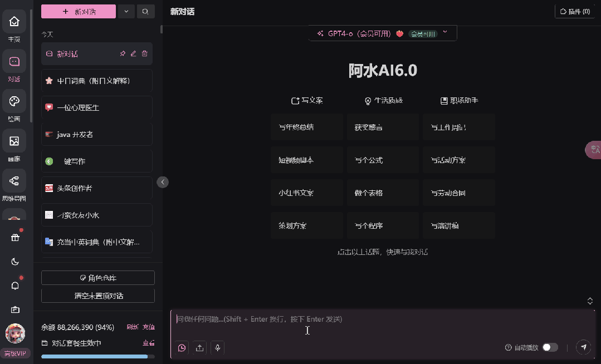Switch to the 职场助手 tab
Image resolution: width=601 pixels, height=364 pixels.
pos(459,101)
